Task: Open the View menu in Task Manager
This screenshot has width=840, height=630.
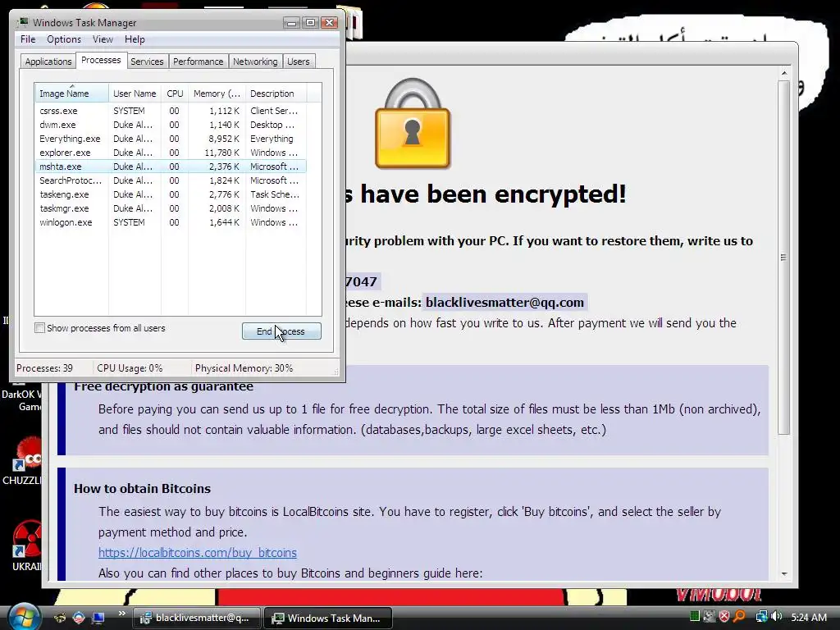Action: (x=103, y=39)
